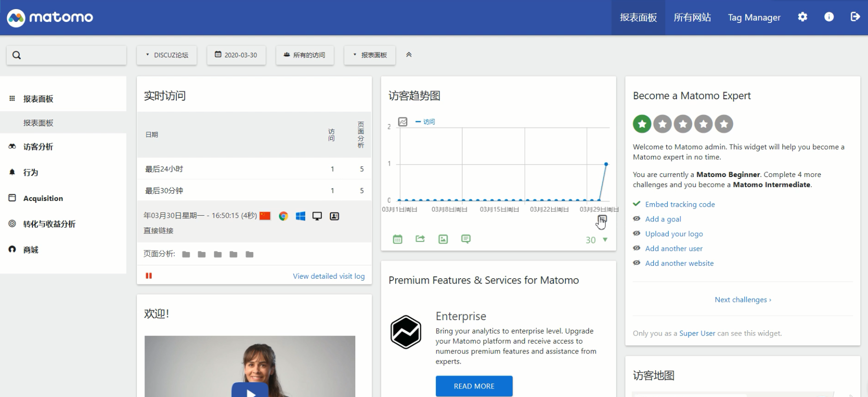
Task: Click Add another user challenge
Action: pos(674,249)
